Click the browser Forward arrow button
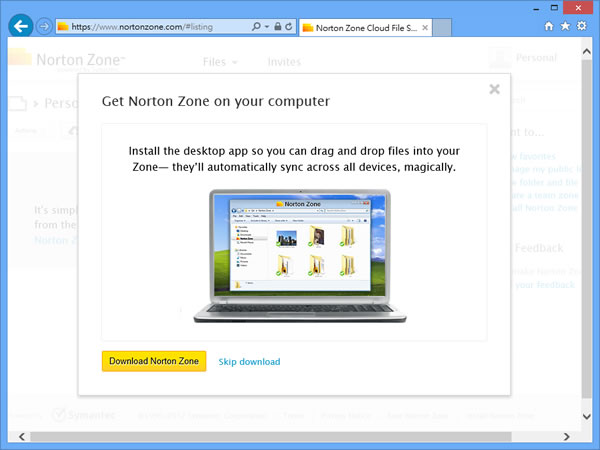The width and height of the screenshot is (600, 450). point(44,26)
